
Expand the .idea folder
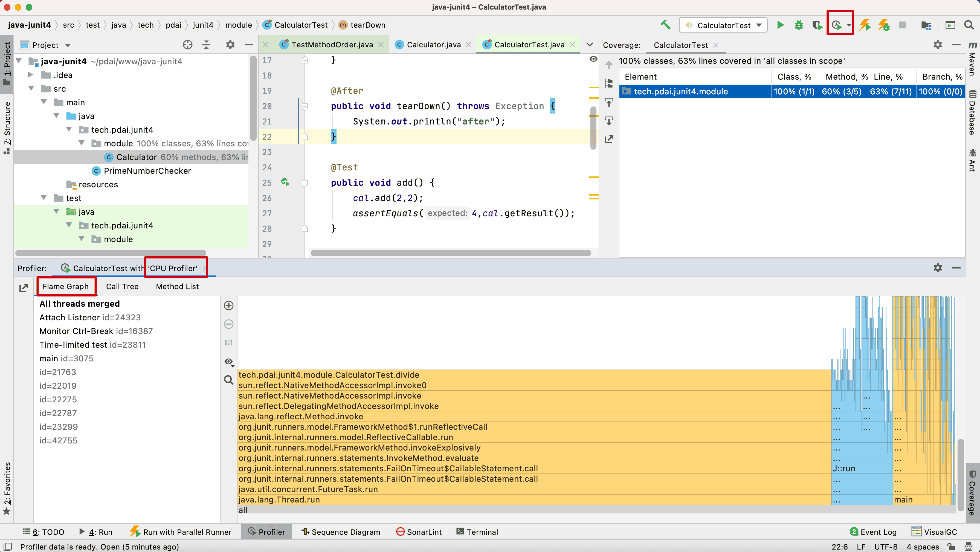(x=30, y=75)
